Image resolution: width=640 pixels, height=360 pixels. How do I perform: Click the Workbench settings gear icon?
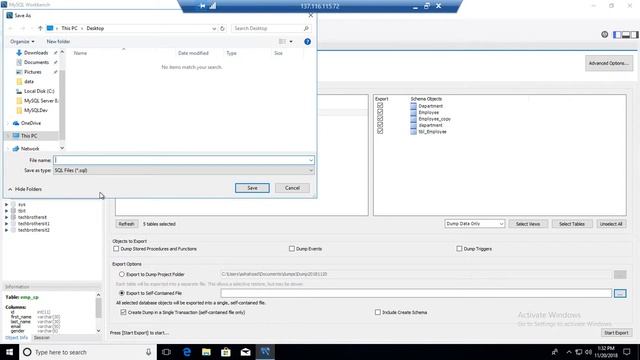click(x=604, y=35)
